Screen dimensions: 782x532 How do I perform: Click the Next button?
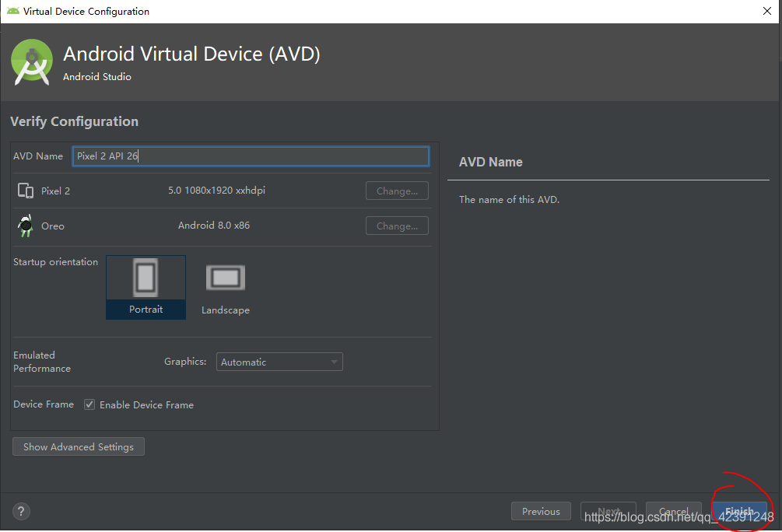click(x=608, y=511)
